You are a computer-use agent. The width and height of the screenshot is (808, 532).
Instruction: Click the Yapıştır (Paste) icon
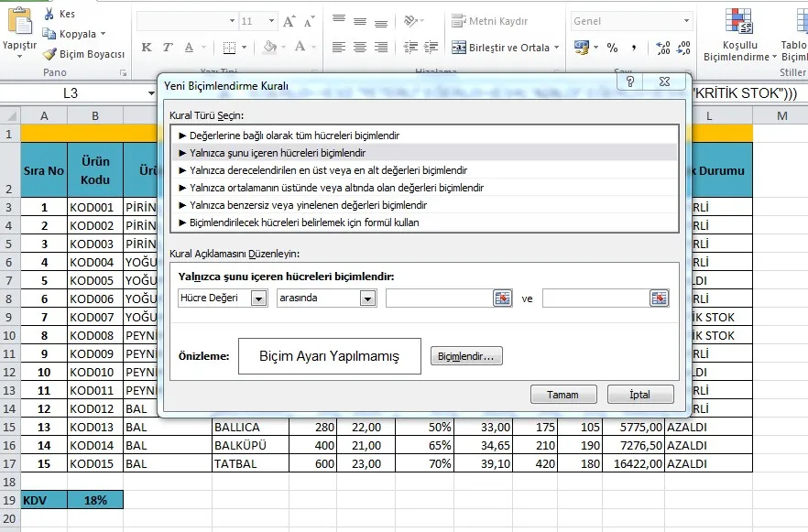pyautogui.click(x=19, y=20)
